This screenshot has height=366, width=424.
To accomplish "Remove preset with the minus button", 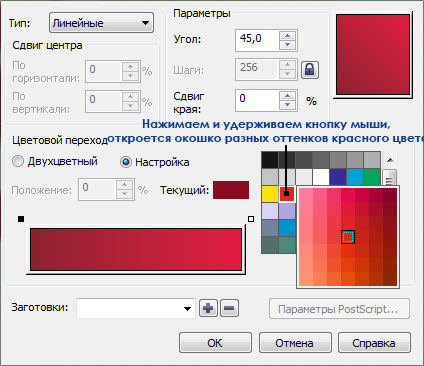I will tap(229, 308).
